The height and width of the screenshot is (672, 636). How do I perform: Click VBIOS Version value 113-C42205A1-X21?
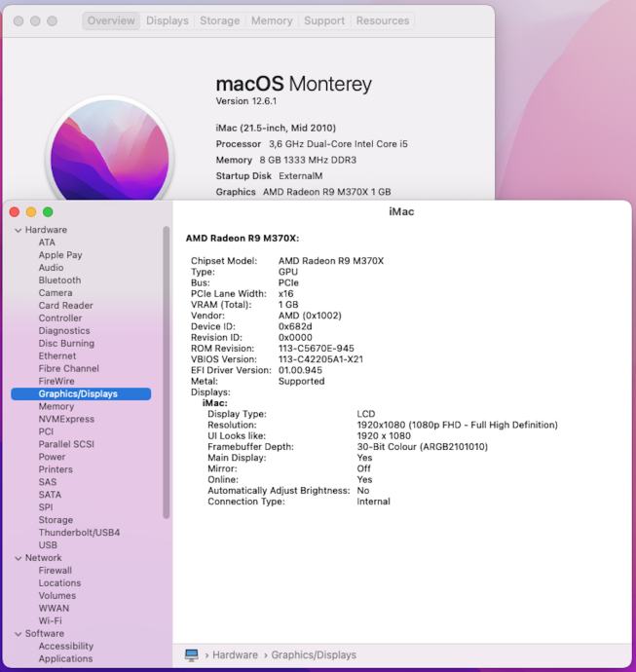click(320, 359)
